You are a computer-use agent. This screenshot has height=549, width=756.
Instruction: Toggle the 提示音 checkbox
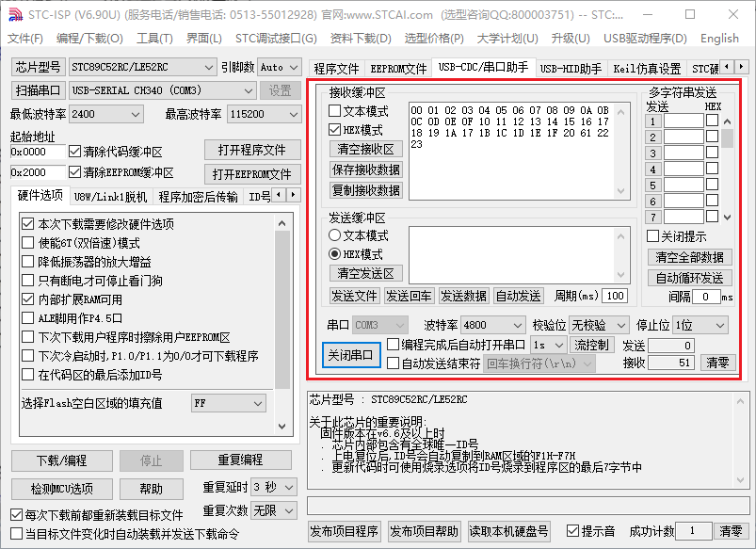572,531
